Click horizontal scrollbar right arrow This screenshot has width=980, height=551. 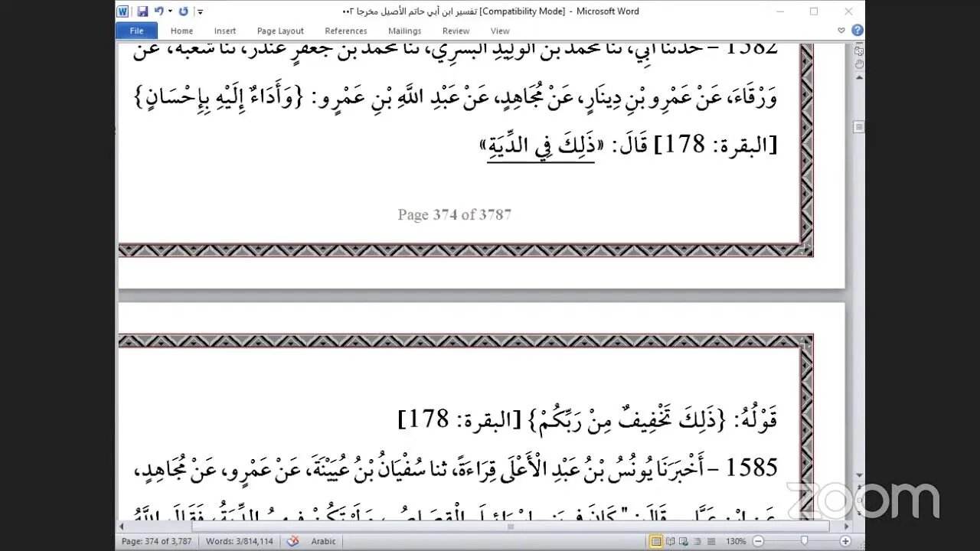coord(846,527)
